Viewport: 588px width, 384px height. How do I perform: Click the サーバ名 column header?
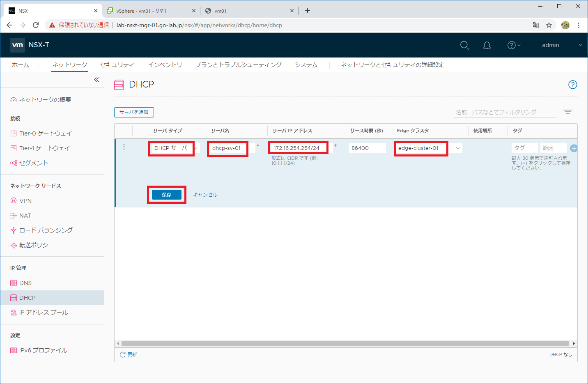[x=220, y=131]
